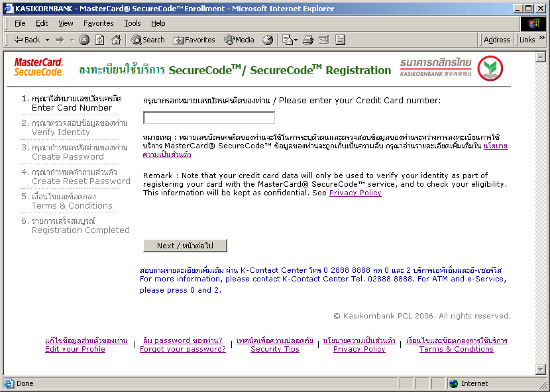This screenshot has width=550, height=392.
Task: Click the Print toolbar icon
Action: coord(308,40)
